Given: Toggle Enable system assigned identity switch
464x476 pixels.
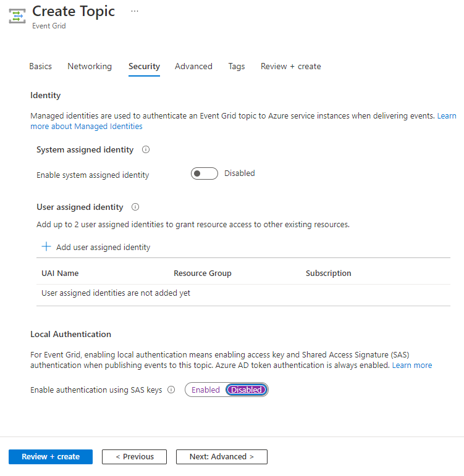Looking at the screenshot, I should click(x=204, y=174).
